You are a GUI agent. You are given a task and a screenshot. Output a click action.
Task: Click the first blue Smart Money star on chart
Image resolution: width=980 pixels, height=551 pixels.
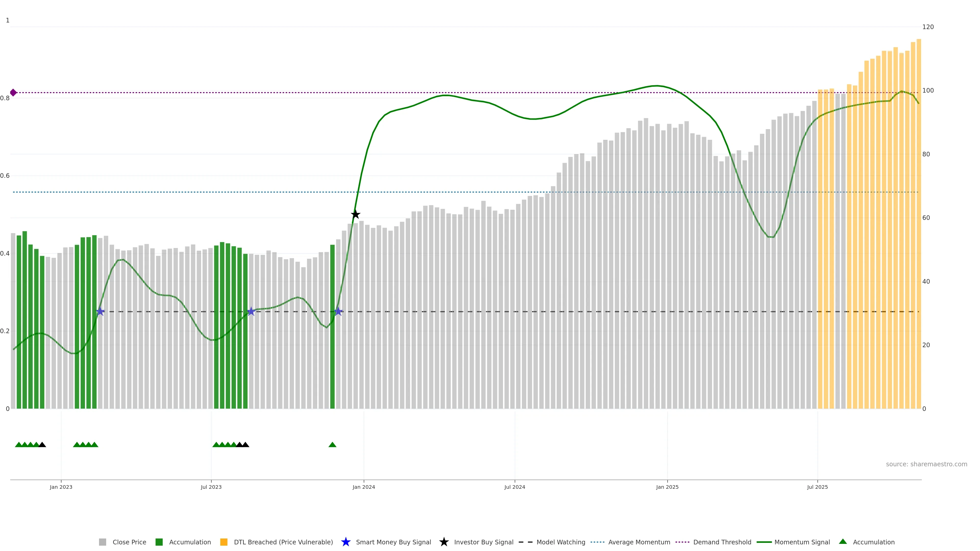click(100, 311)
